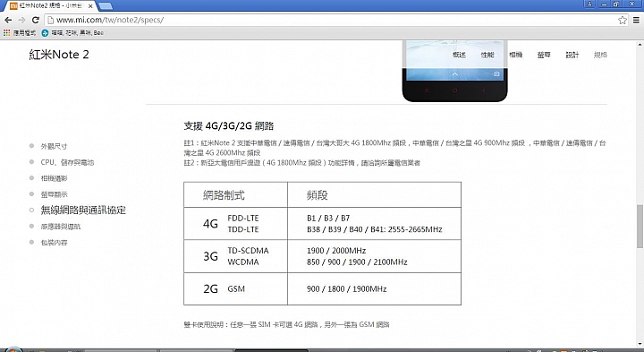This screenshot has width=644, height=352.
Task: Click the 850 / 900 / 1900 / 2100MHz value
Action: [357, 262]
